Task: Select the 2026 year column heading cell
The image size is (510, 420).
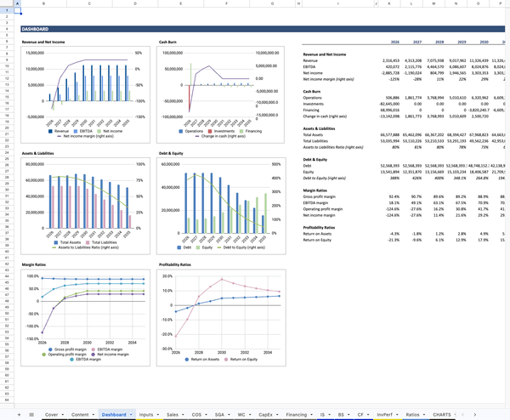Action: pos(394,42)
